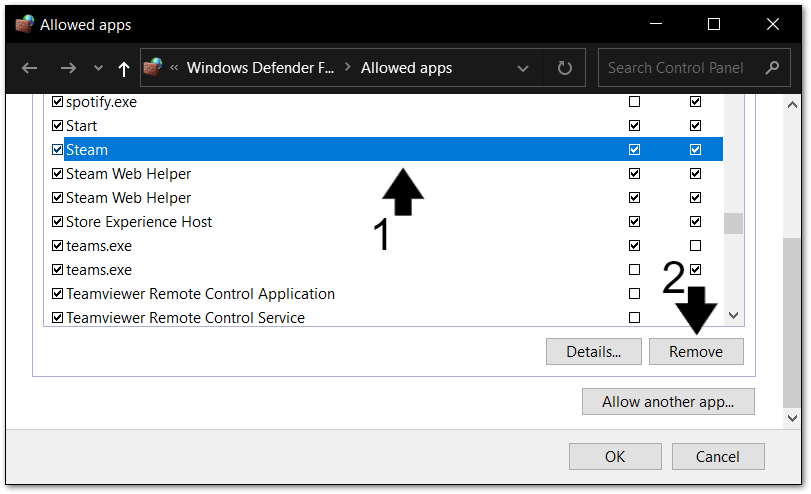This screenshot has height=494, width=811.
Task: Enable Private for Teamviewer Remote Control Service
Action: click(x=634, y=318)
